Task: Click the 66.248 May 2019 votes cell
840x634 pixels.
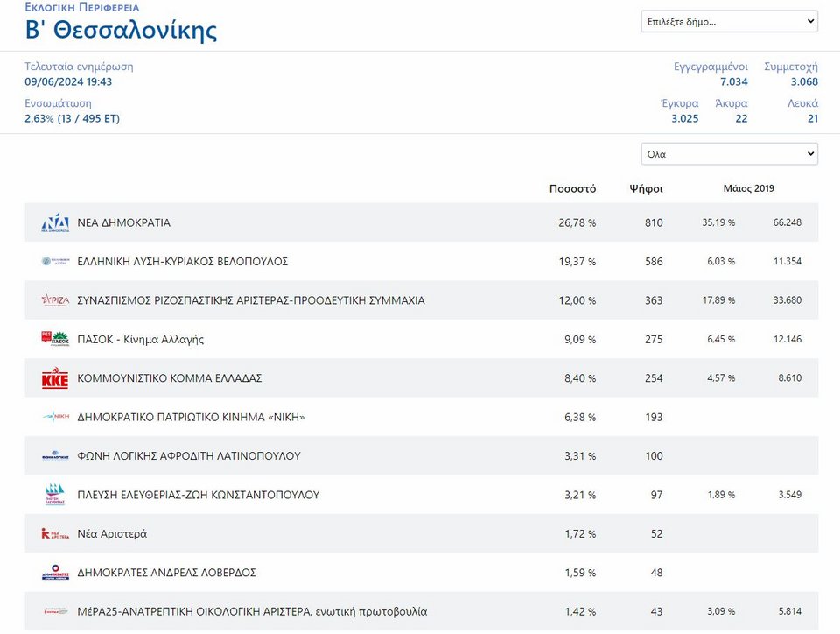Action: (787, 222)
